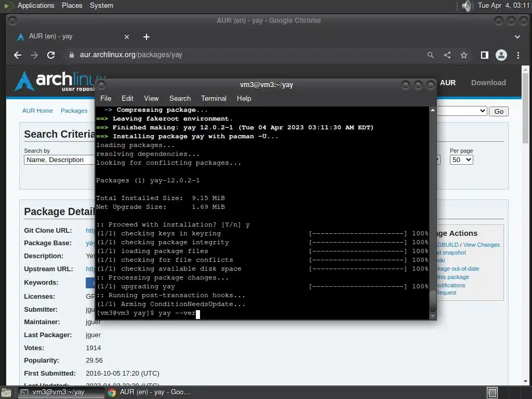Open Places menu
This screenshot has width=532, height=399.
[72, 5]
